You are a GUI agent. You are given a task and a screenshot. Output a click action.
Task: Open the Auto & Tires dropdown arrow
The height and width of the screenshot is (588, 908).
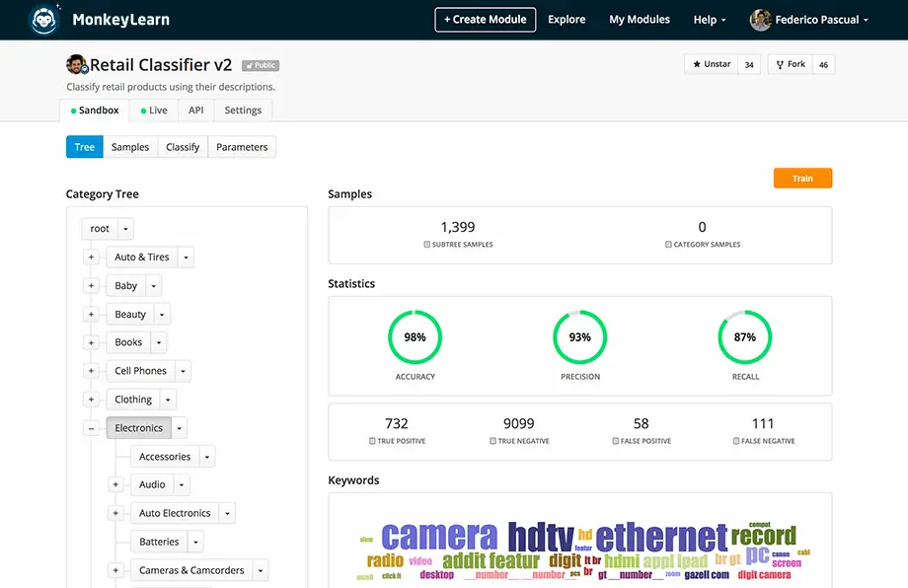[186, 257]
